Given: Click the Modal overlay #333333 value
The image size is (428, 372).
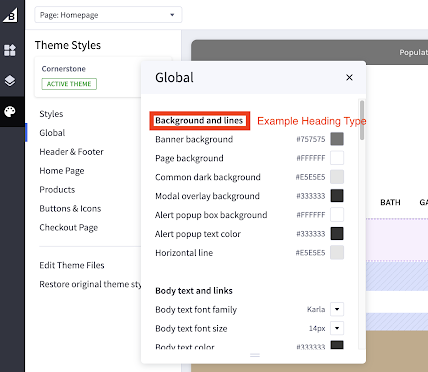Looking at the screenshot, I should pos(311,196).
